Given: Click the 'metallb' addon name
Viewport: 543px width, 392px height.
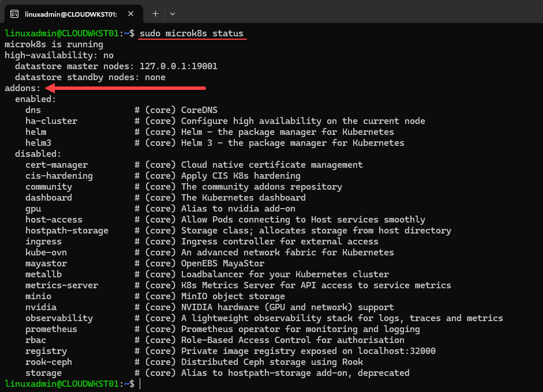Looking at the screenshot, I should [43, 274].
